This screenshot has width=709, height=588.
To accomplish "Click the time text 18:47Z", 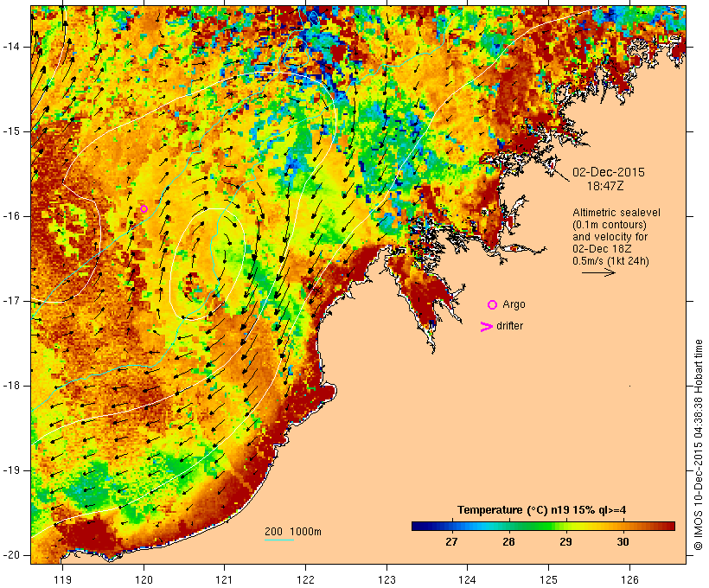I will point(605,186).
